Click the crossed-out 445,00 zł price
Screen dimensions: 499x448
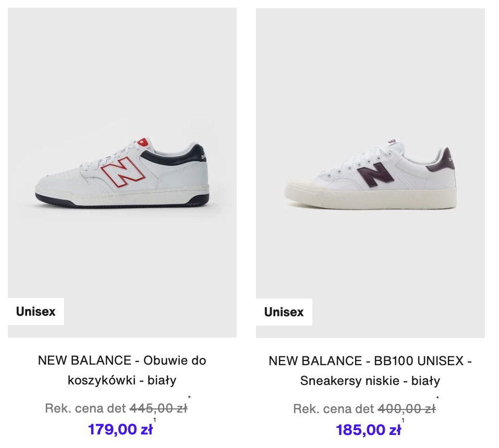[159, 408]
